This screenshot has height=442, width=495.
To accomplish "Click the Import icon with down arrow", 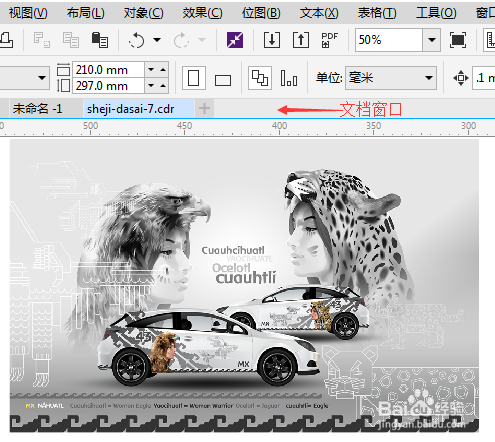I will pyautogui.click(x=272, y=40).
